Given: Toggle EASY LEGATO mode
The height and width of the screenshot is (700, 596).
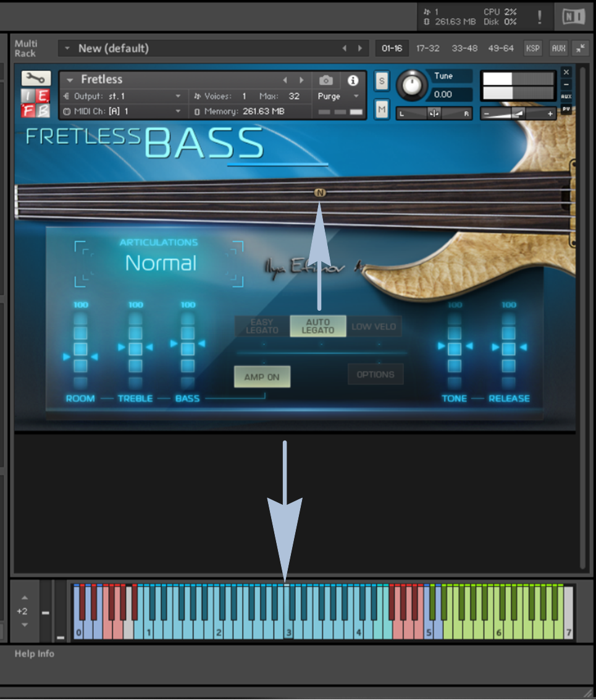Looking at the screenshot, I should [262, 326].
